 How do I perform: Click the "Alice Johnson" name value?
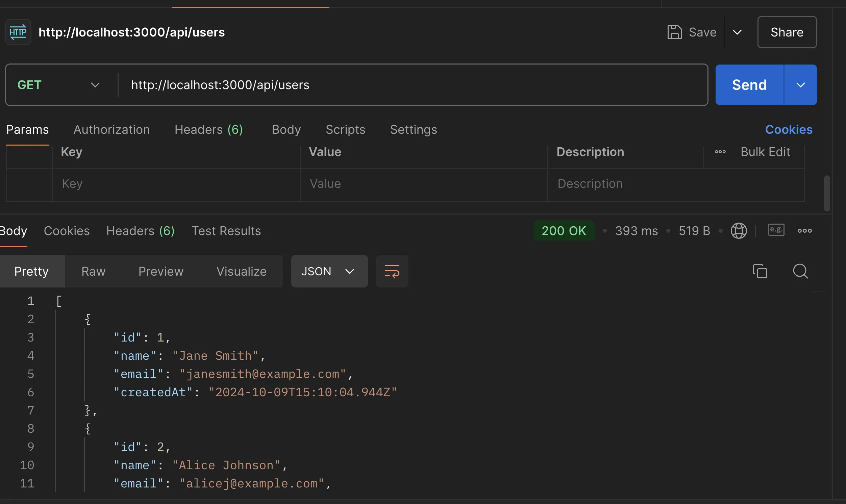point(226,465)
